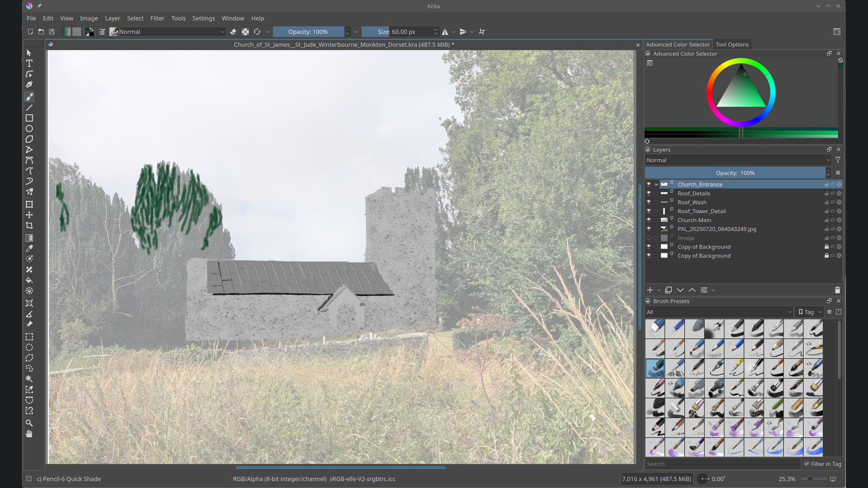Click add new layer plus button
The width and height of the screenshot is (868, 488).
(x=650, y=290)
